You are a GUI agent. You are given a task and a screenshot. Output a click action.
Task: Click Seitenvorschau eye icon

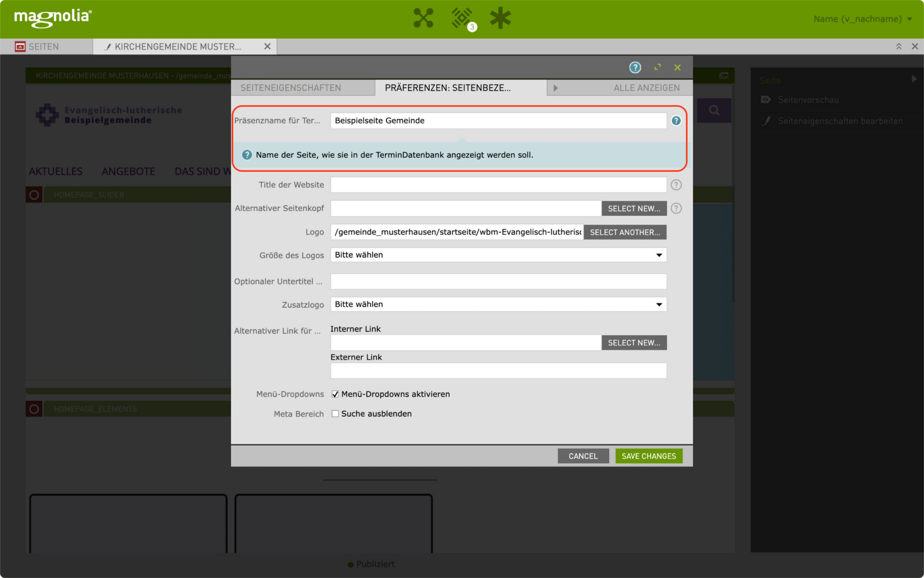(x=765, y=100)
